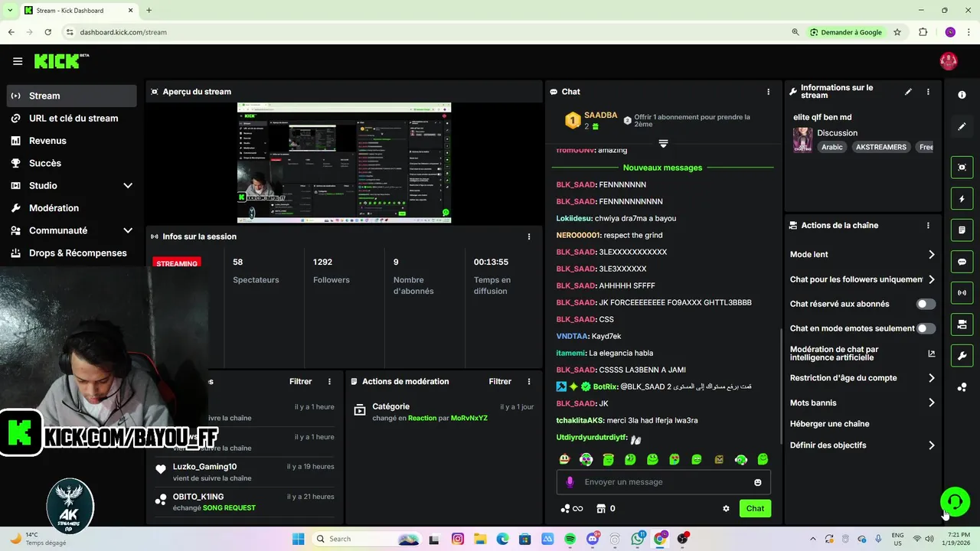Expand the Mode lent setting
Image resolution: width=980 pixels, height=551 pixels.
click(862, 254)
